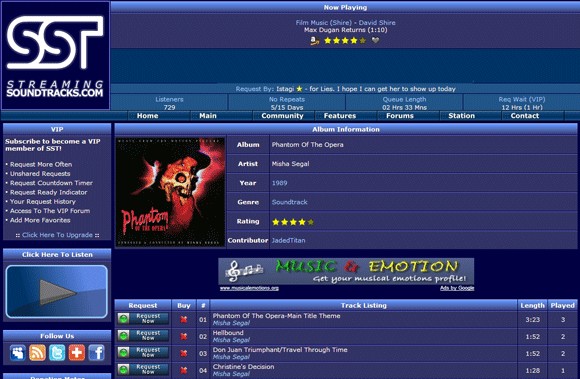Screen dimensions: 580x379
Task: Open the Main menu
Action: 208,116
